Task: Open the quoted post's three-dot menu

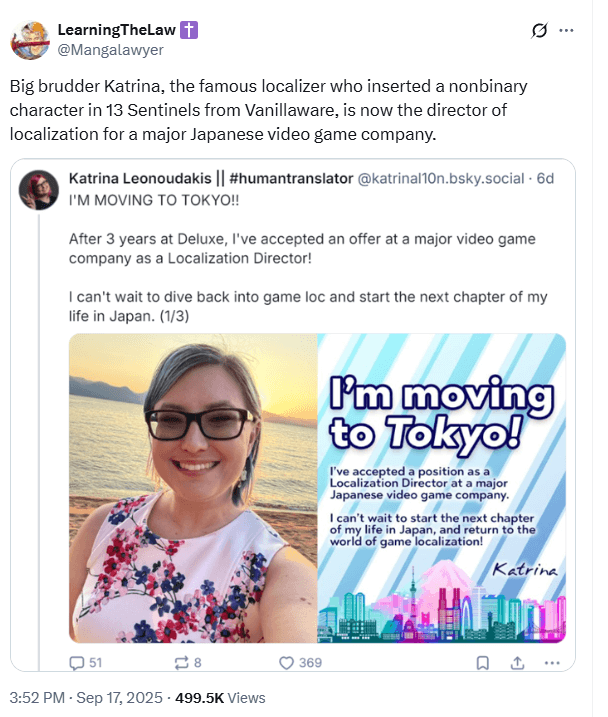Action: pos(552,663)
